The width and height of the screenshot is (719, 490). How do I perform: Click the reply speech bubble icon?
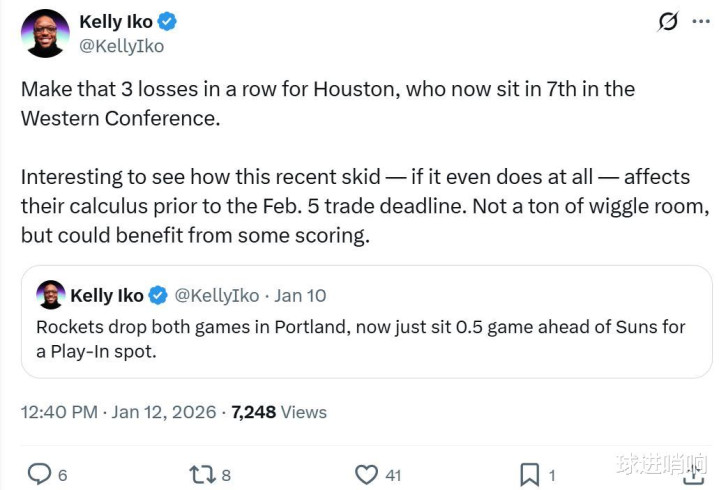(x=39, y=474)
